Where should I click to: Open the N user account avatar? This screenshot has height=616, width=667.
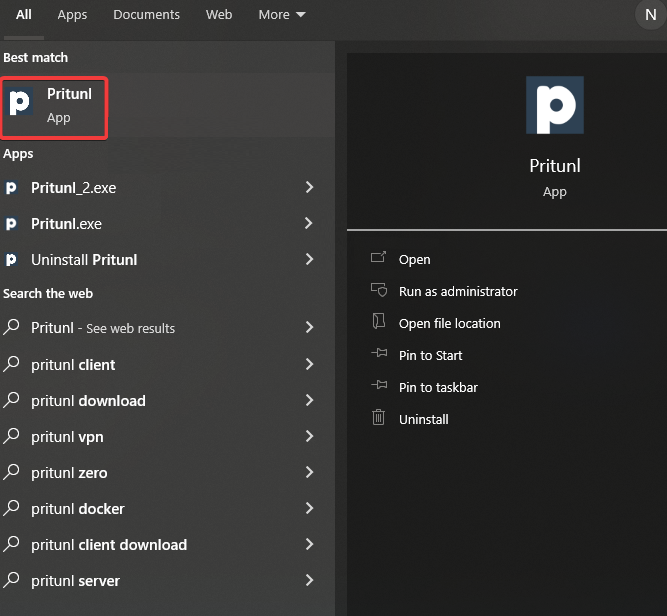(x=650, y=15)
